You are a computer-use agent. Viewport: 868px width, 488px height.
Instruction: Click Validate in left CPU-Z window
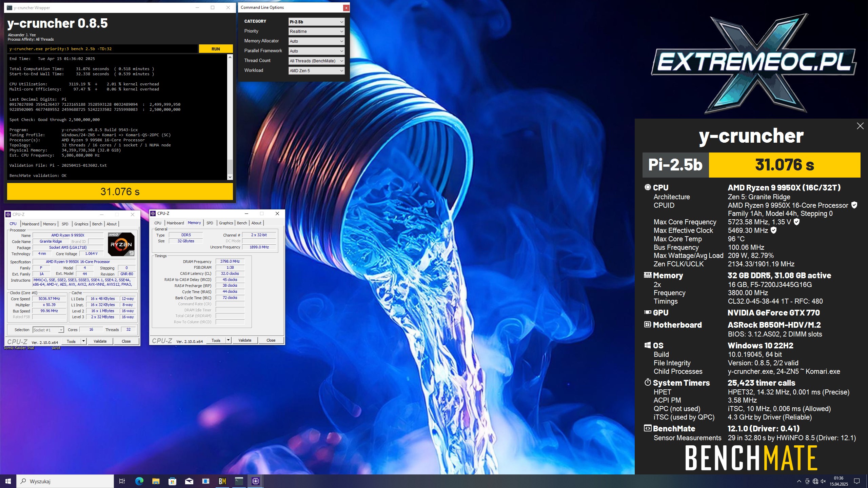click(100, 341)
